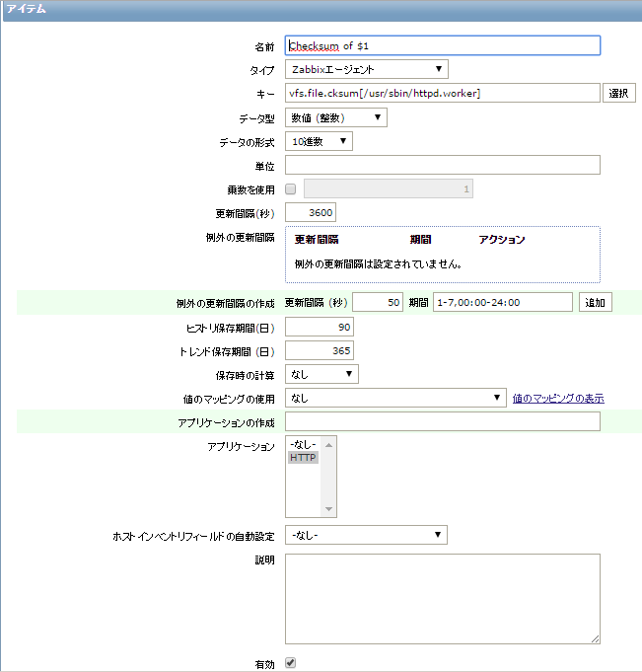Click the 期間 column header in the table
The width and height of the screenshot is (642, 672).
click(x=420, y=240)
